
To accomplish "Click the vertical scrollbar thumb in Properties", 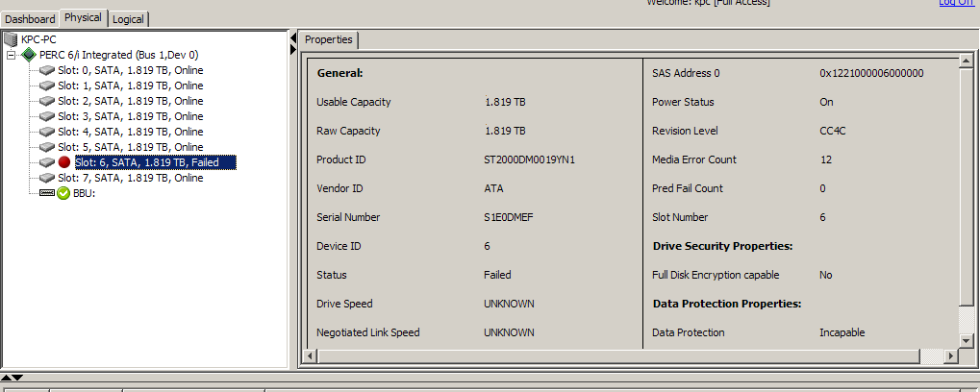I will point(966,186).
